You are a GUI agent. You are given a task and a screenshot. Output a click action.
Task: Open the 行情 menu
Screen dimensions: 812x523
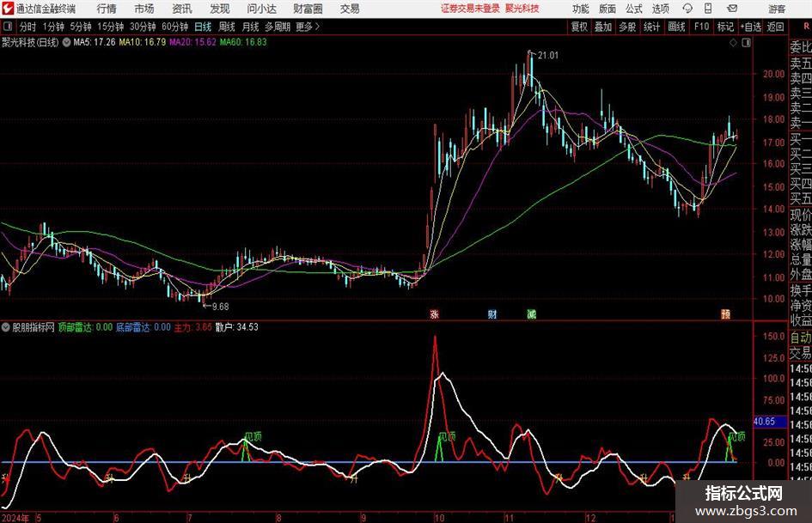[107, 9]
